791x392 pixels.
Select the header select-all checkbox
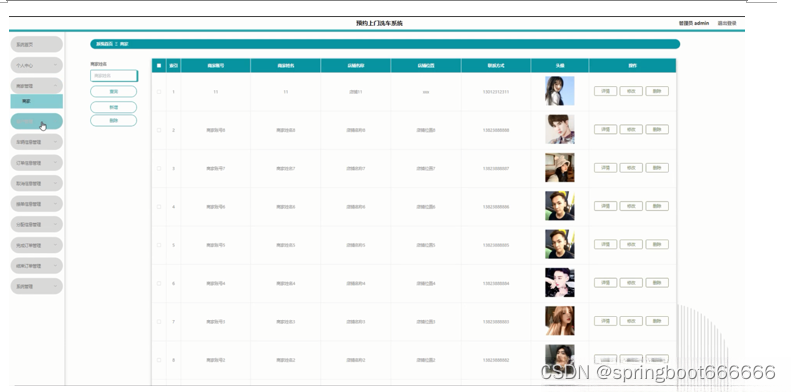click(x=159, y=66)
